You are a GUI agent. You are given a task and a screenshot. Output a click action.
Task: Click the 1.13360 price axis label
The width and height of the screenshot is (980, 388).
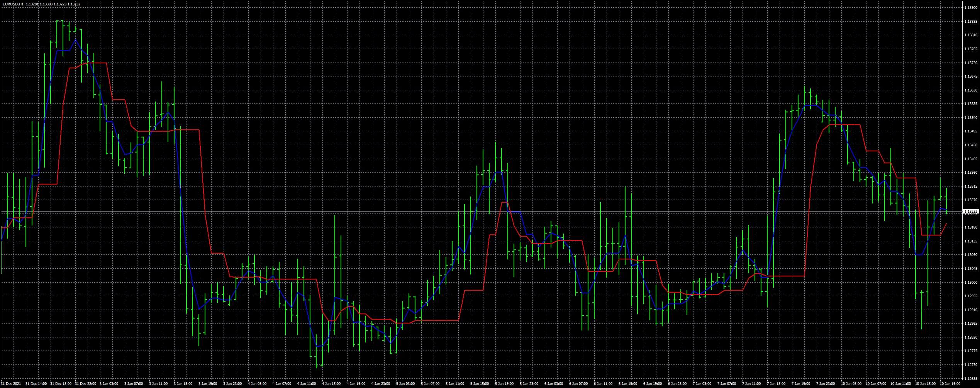971,173
